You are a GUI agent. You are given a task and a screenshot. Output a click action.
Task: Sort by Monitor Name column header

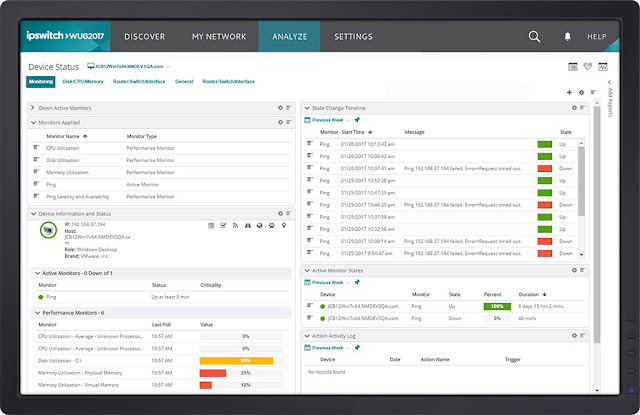click(x=62, y=136)
